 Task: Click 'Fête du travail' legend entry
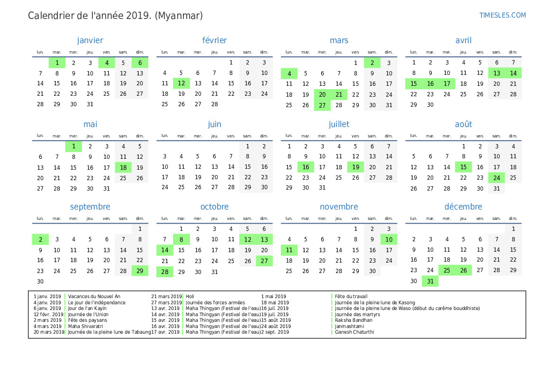point(351,297)
